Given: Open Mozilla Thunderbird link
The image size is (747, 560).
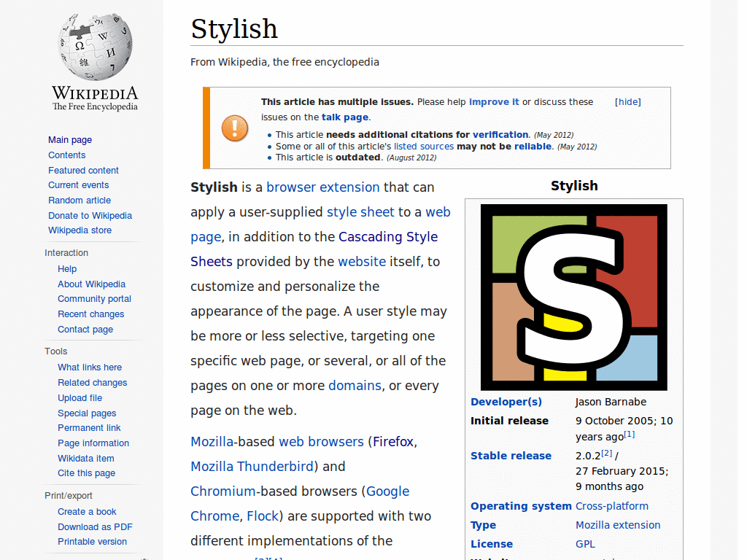Looking at the screenshot, I should point(252,466).
